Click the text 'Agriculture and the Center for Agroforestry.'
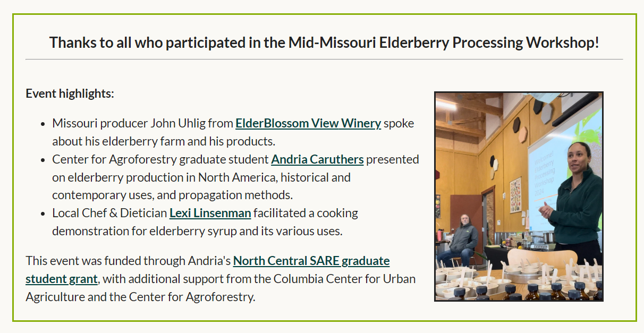 click(x=140, y=297)
